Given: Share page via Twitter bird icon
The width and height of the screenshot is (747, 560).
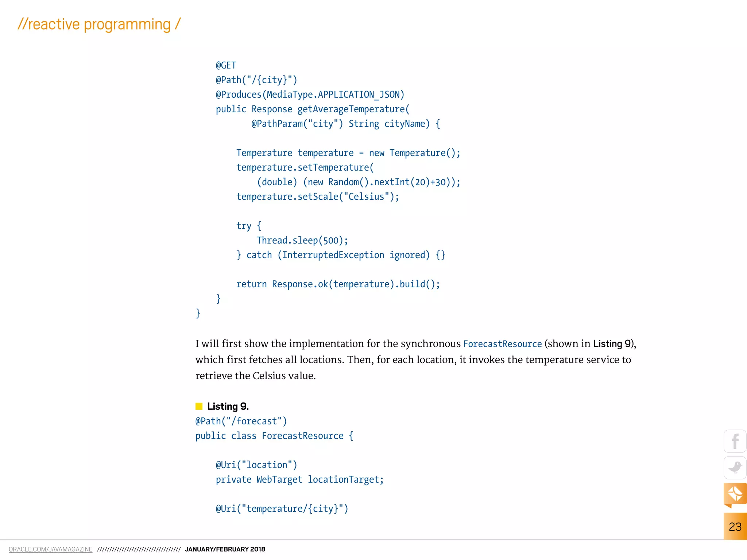Looking at the screenshot, I should click(x=735, y=468).
